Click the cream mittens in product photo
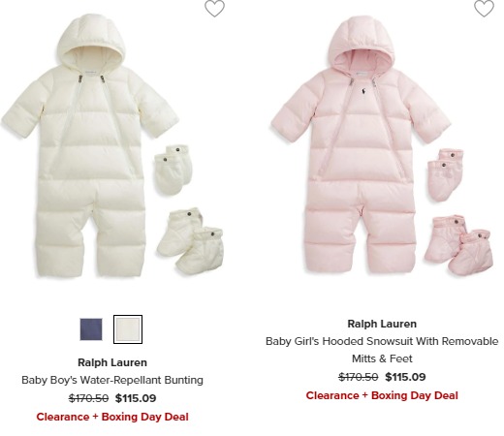The image size is (504, 436). pyautogui.click(x=173, y=170)
